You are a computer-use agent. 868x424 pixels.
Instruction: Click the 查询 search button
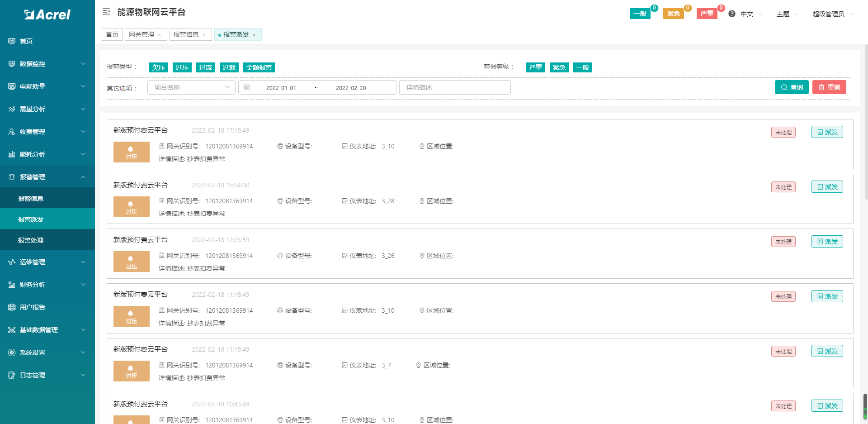pyautogui.click(x=791, y=87)
